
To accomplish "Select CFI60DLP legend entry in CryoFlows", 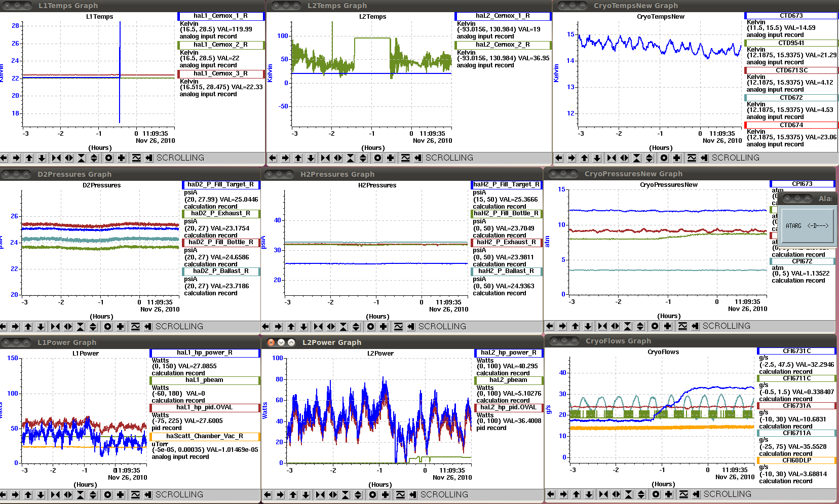I will coord(797,460).
